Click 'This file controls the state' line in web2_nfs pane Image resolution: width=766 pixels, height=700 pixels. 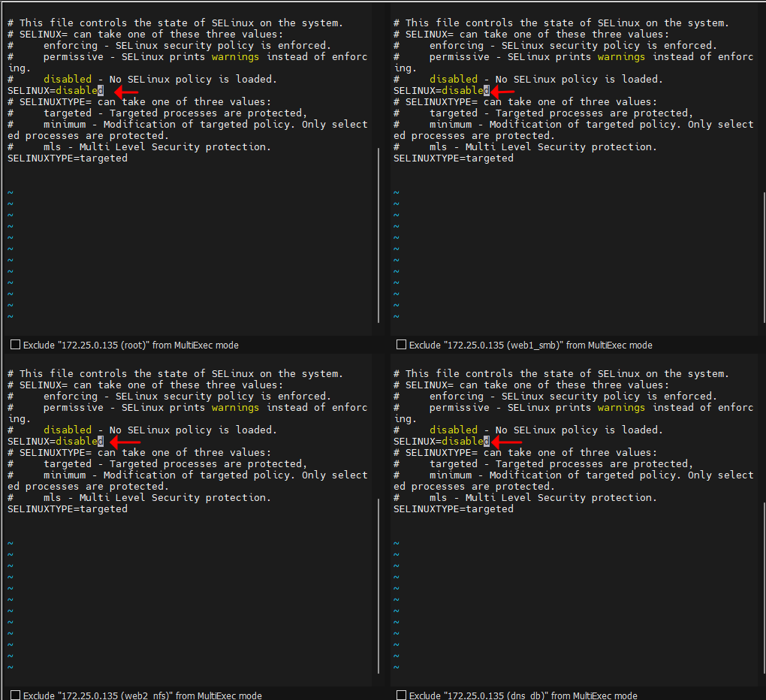click(x=176, y=374)
